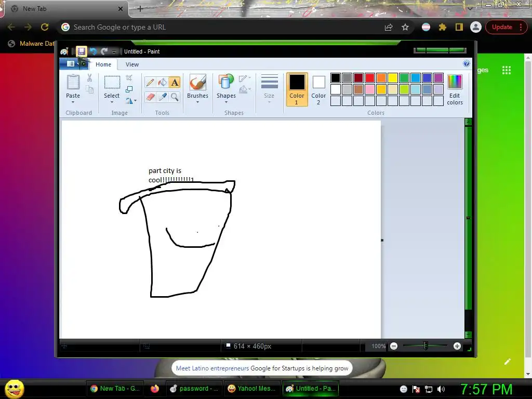Image resolution: width=532 pixels, height=399 pixels.
Task: Open Chrome profile avatar
Action: pos(476,27)
